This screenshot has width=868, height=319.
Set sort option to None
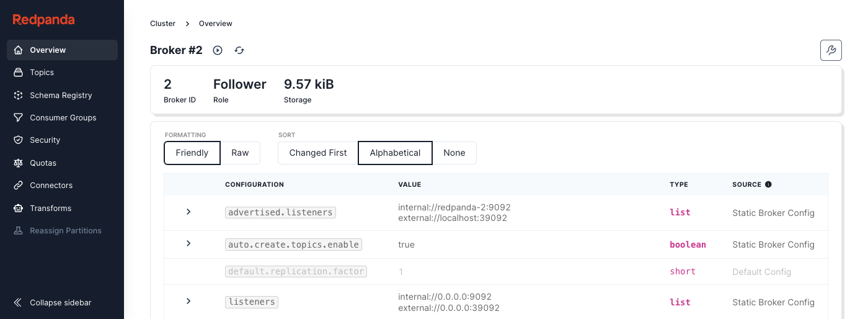[x=454, y=153]
